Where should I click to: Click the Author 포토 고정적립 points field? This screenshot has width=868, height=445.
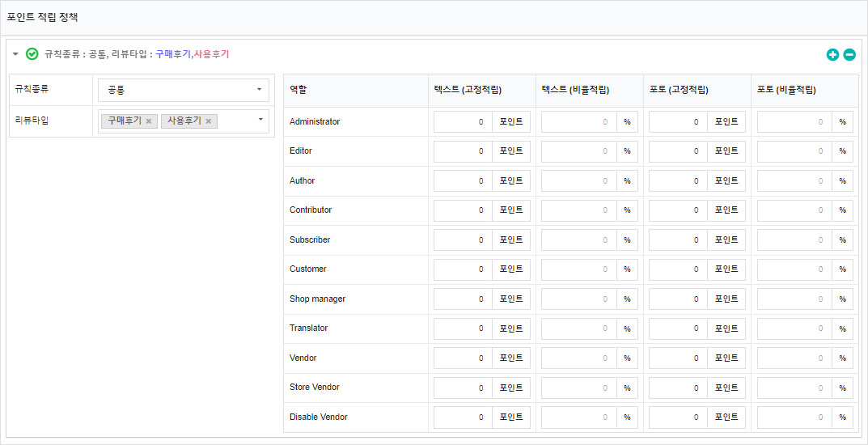point(678,180)
